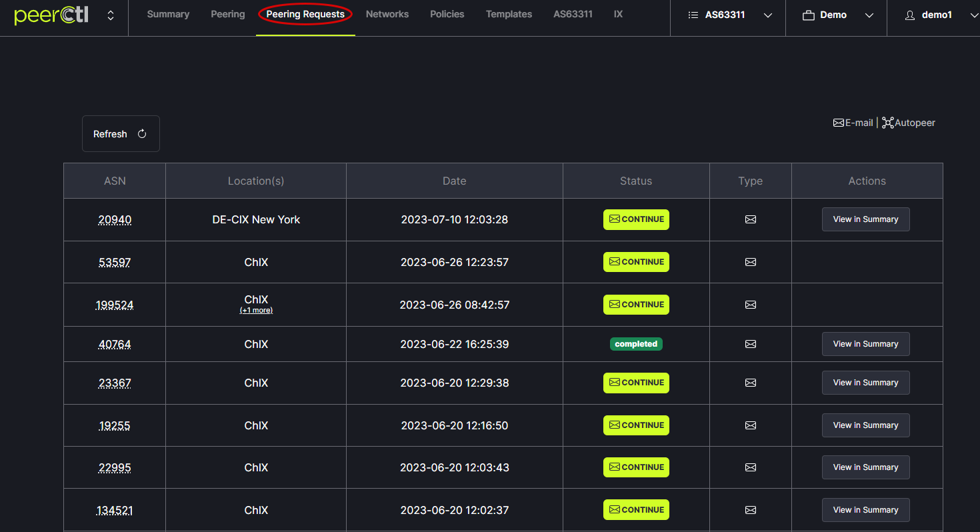Expand the app switcher next to logo
980x532 pixels.
(x=111, y=15)
